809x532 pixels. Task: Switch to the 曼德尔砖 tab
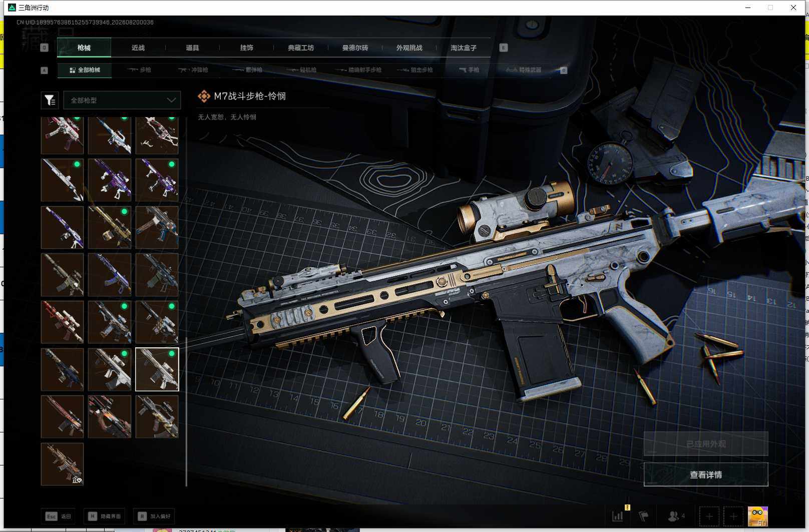point(355,48)
